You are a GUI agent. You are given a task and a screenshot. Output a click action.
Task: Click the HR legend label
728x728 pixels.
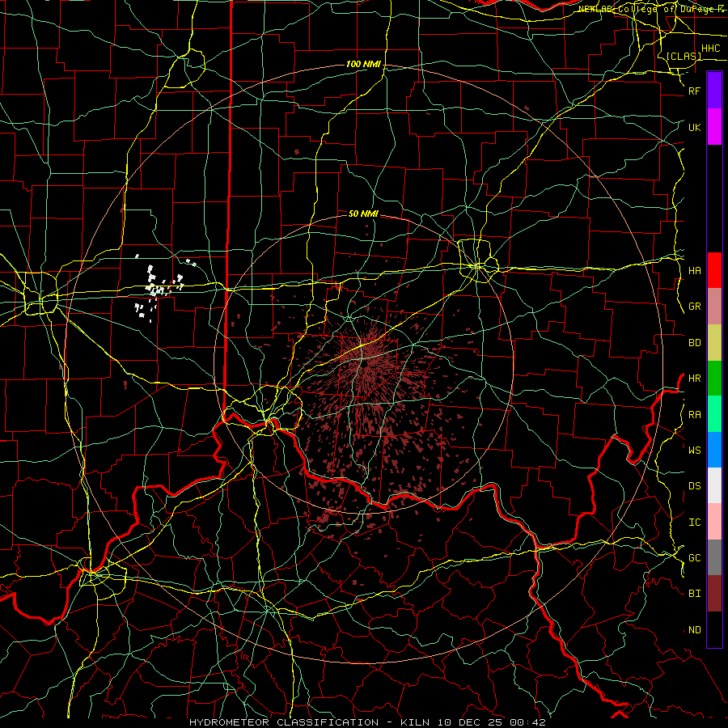694,379
